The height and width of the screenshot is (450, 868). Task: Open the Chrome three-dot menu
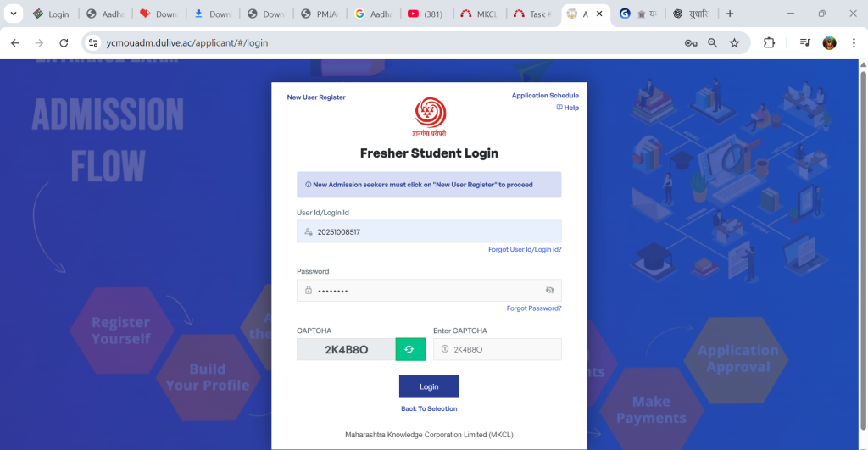[x=854, y=42]
